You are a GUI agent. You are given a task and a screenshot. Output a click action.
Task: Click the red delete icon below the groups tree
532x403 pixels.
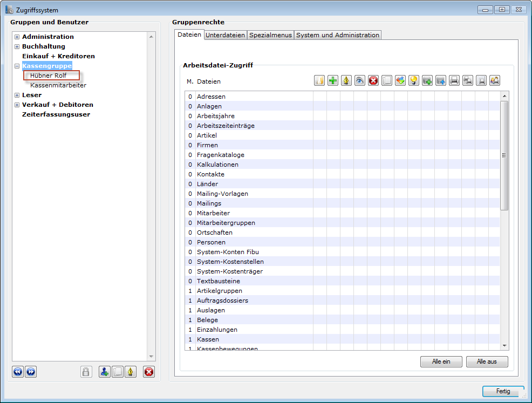point(148,372)
